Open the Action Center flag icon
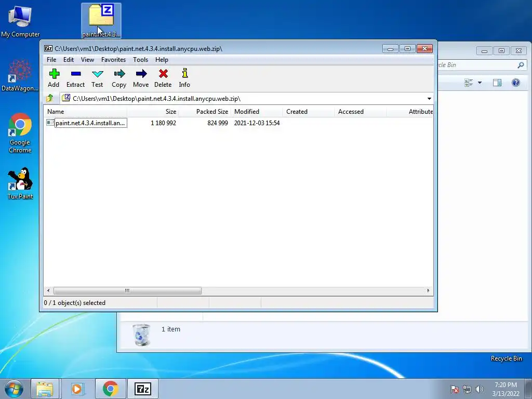This screenshot has width=532, height=399. (454, 389)
